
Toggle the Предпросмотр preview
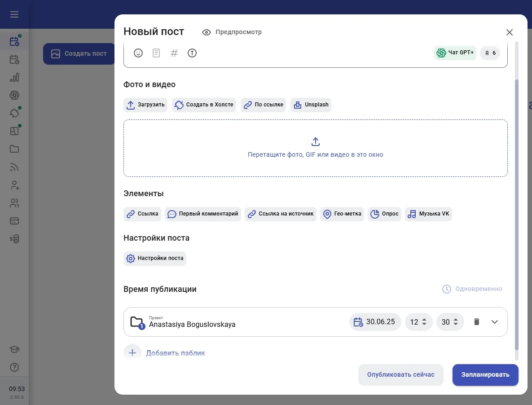click(232, 32)
